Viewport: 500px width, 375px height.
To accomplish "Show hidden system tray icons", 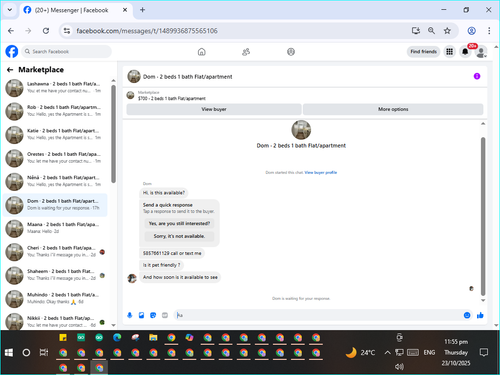I will coord(387,352).
